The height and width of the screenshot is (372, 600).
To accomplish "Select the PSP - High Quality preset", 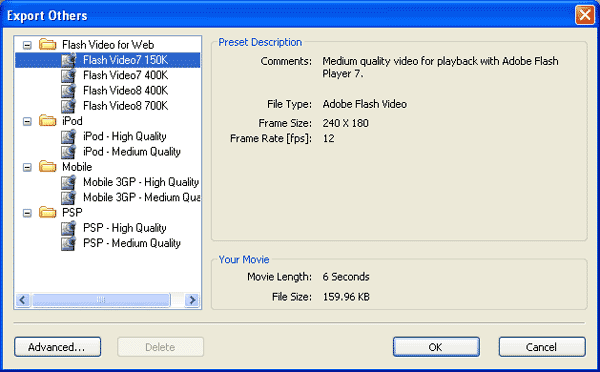I will click(125, 228).
